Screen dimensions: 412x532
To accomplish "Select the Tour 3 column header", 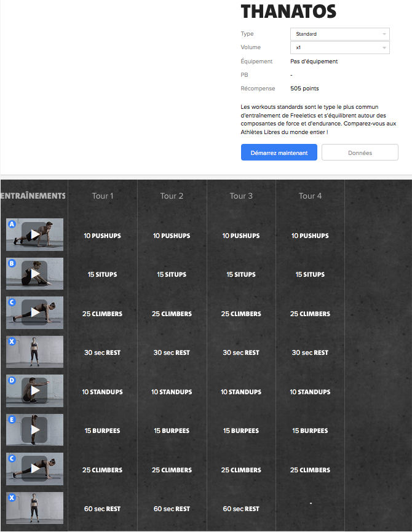I will click(241, 196).
